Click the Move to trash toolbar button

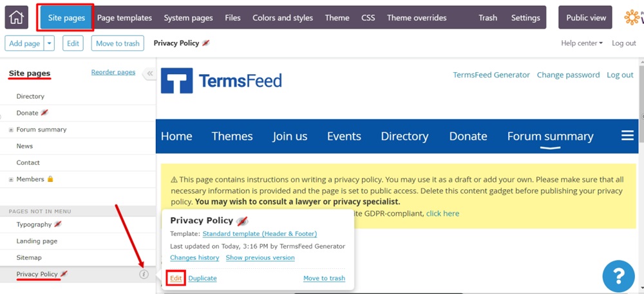[x=117, y=43]
